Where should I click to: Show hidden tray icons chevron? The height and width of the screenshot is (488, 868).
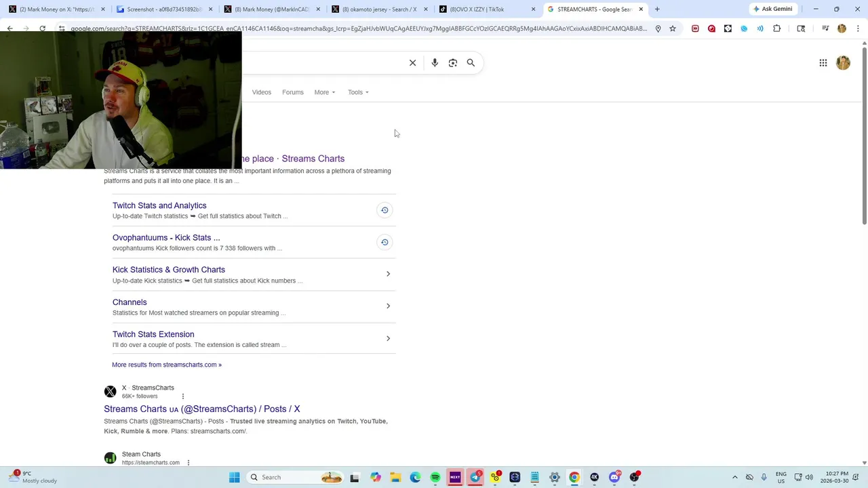[735, 477]
